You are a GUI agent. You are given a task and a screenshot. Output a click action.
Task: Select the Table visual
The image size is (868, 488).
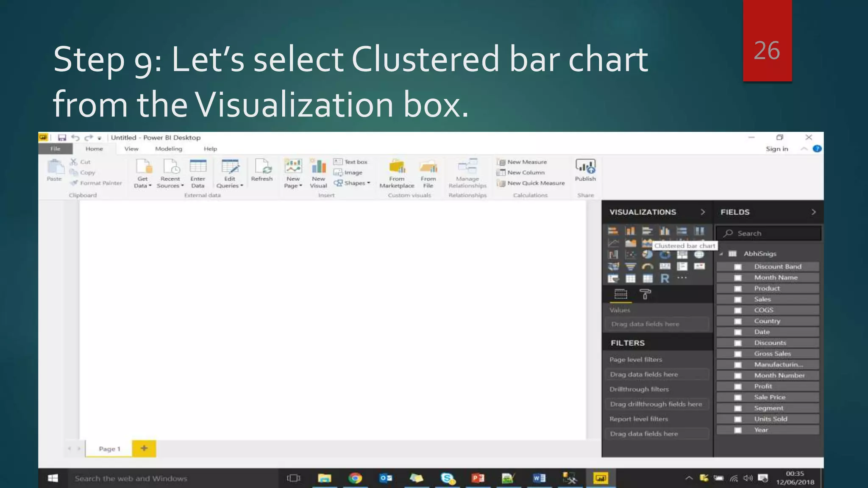(x=630, y=278)
